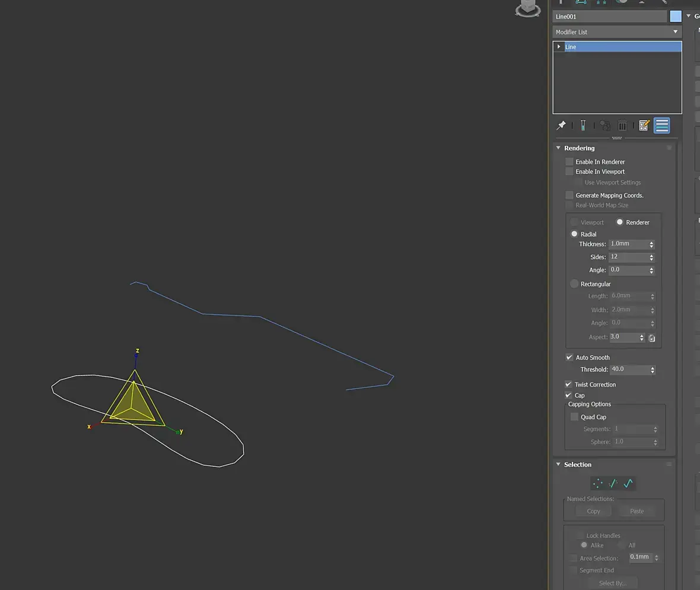Collapse the Selection rollout

(x=558, y=464)
